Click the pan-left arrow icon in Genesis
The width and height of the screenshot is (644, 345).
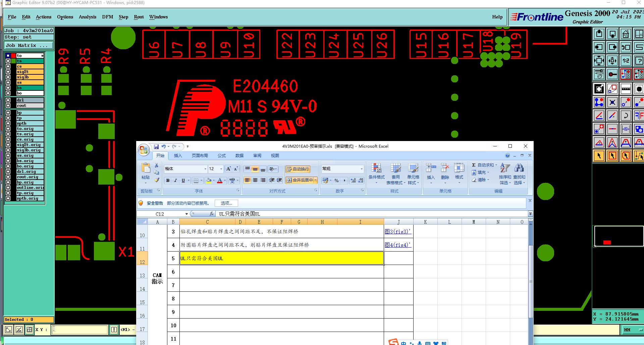pos(599,47)
